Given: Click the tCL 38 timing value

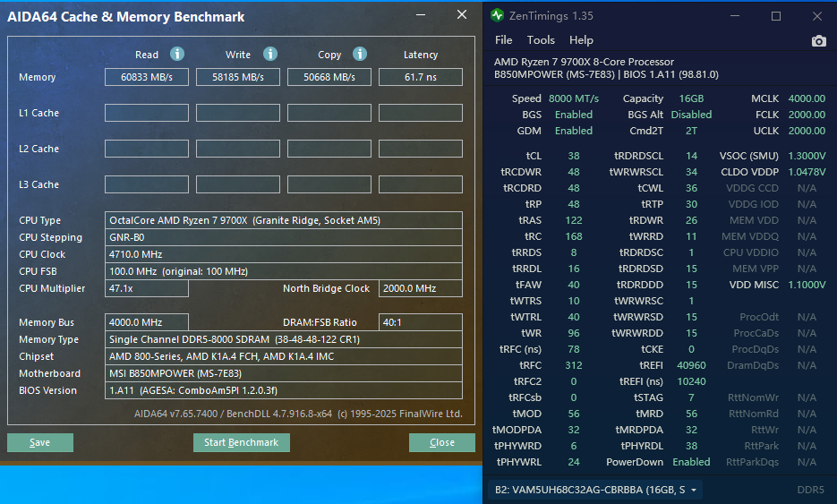Looking at the screenshot, I should (574, 156).
